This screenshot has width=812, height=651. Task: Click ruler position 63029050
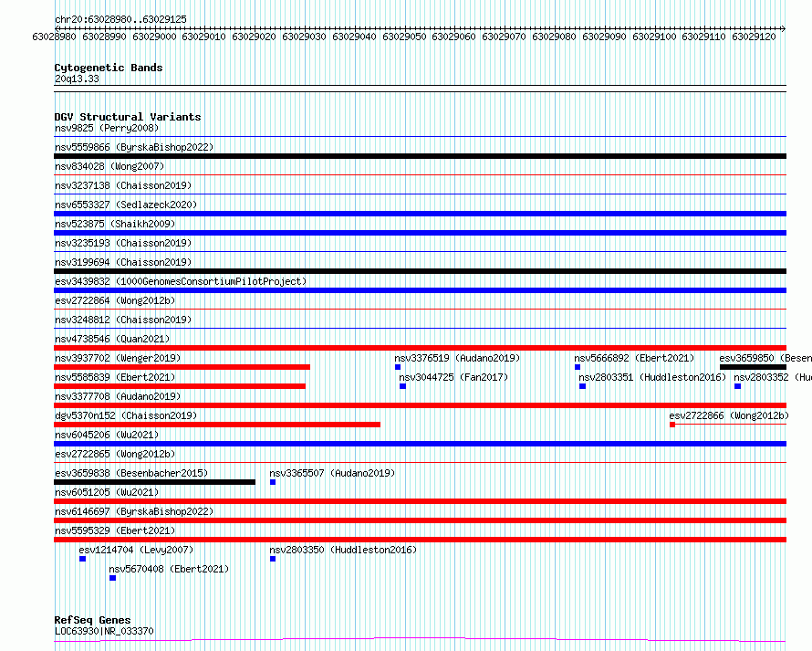[404, 37]
